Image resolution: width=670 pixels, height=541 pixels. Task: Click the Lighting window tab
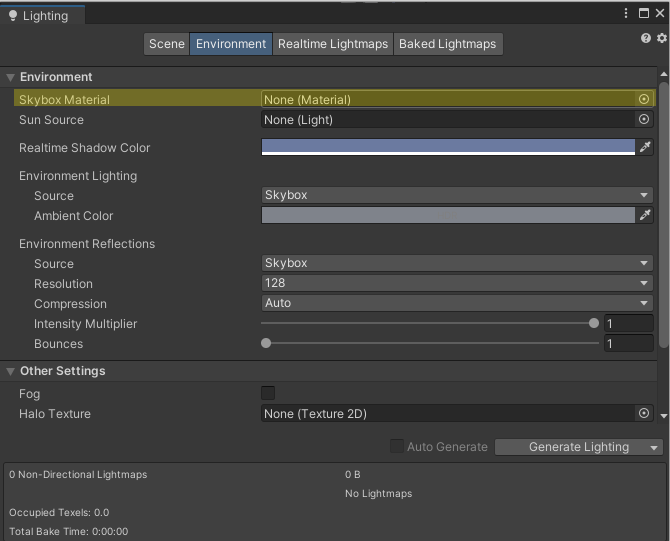click(x=42, y=15)
